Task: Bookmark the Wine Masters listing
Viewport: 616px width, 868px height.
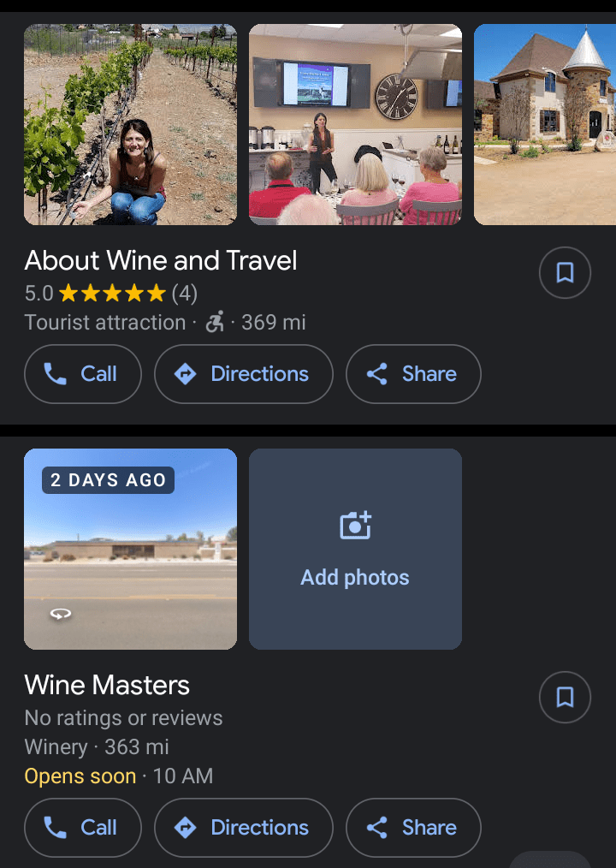Action: click(x=565, y=698)
